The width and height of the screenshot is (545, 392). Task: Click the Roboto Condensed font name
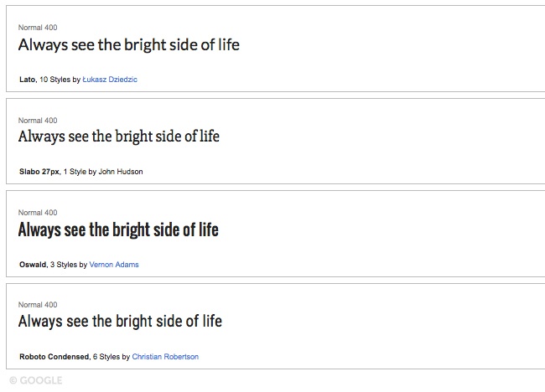point(54,357)
